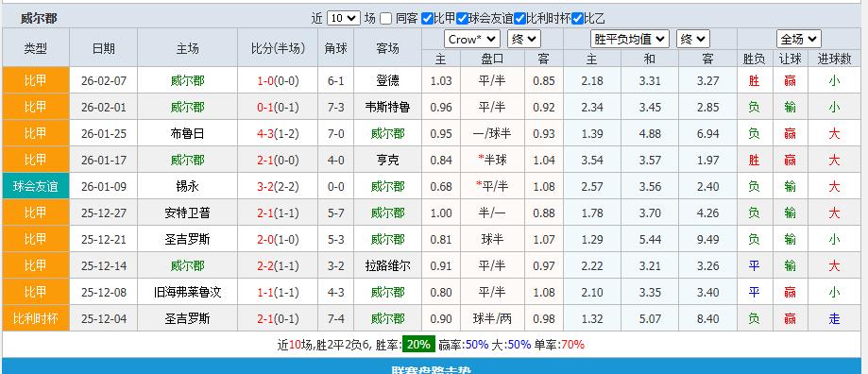The height and width of the screenshot is (374, 868).
Task: Click the 类型 column header
Action: tap(36, 48)
